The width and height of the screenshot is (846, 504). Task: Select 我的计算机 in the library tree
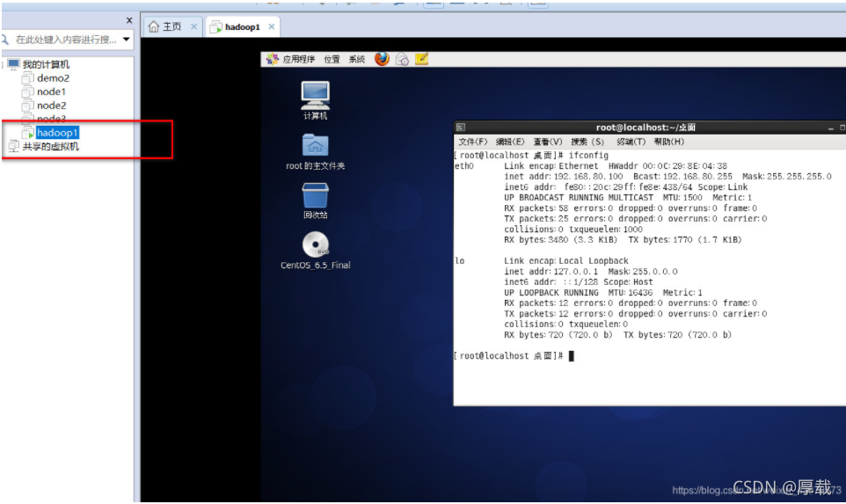point(46,64)
